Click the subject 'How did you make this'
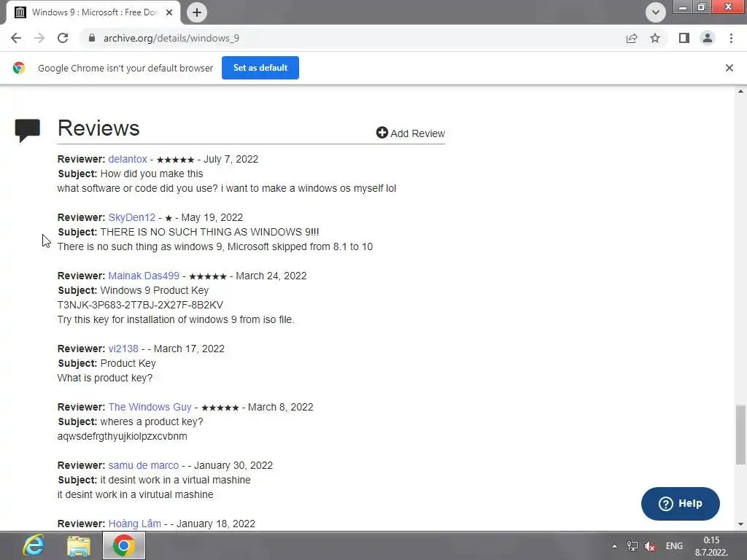The height and width of the screenshot is (560, 747). 152,174
